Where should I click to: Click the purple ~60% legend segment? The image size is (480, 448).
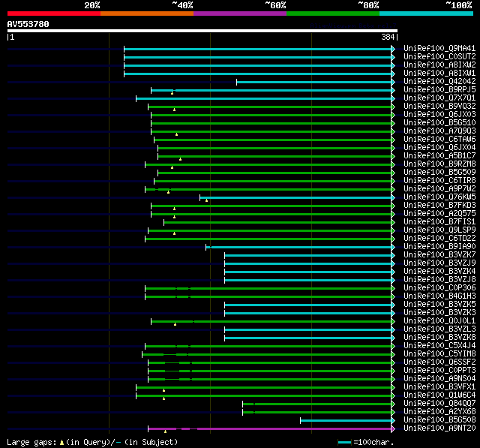(240, 14)
